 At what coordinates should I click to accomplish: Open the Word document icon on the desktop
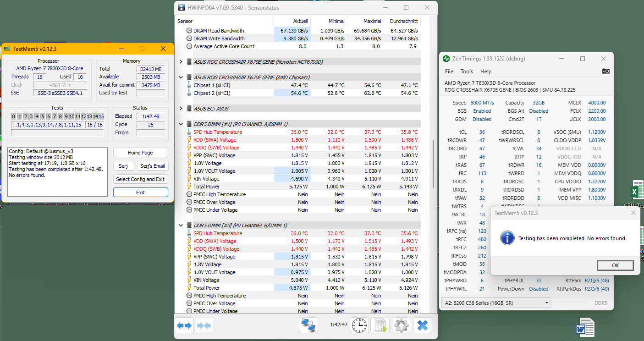click(x=585, y=328)
